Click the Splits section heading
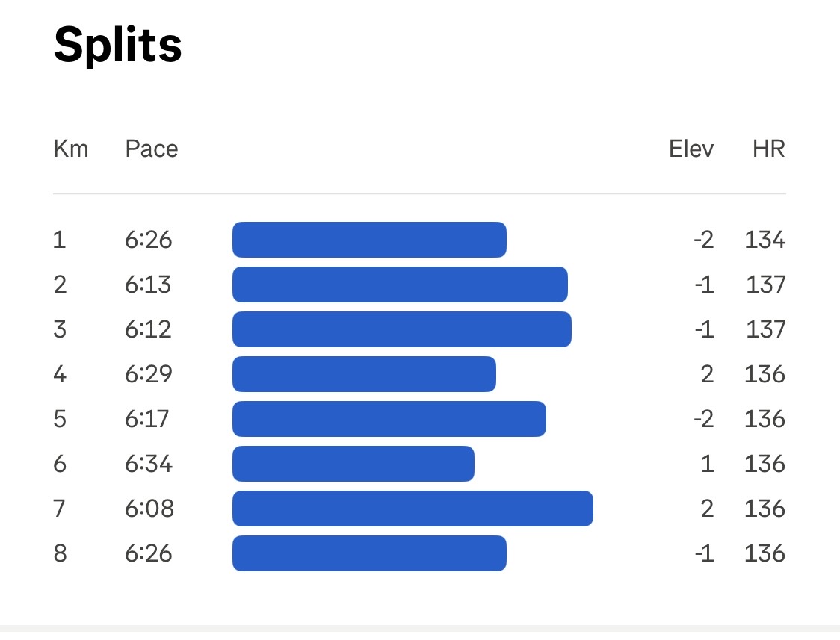 pyautogui.click(x=118, y=46)
